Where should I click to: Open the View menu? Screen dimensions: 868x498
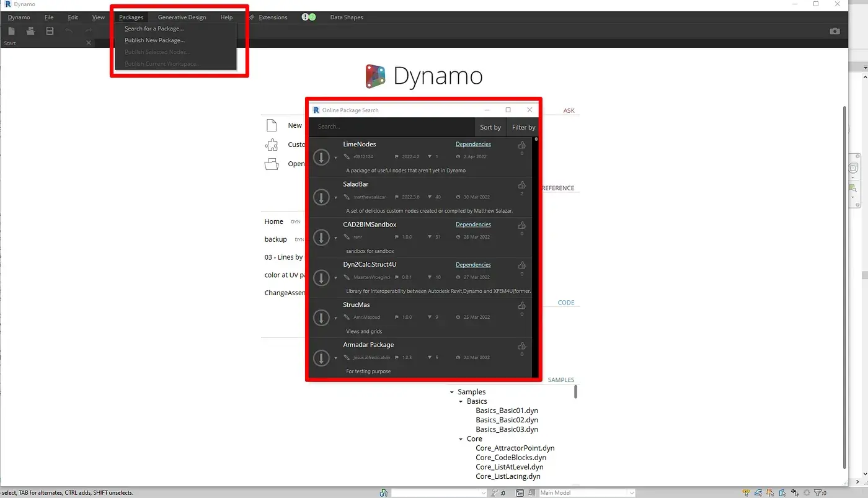pos(99,17)
